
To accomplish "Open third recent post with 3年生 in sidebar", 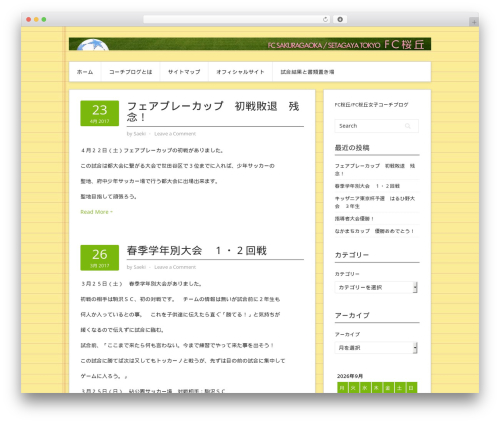I will click(375, 202).
